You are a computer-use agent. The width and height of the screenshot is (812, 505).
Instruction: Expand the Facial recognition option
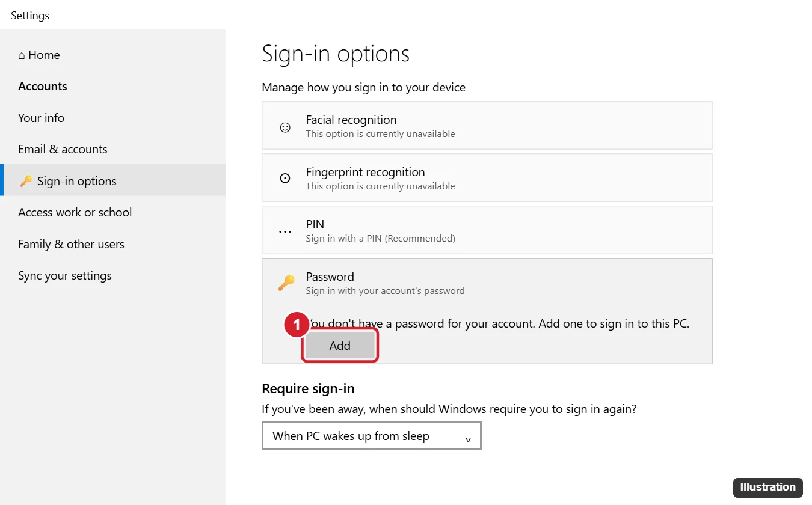coord(487,125)
